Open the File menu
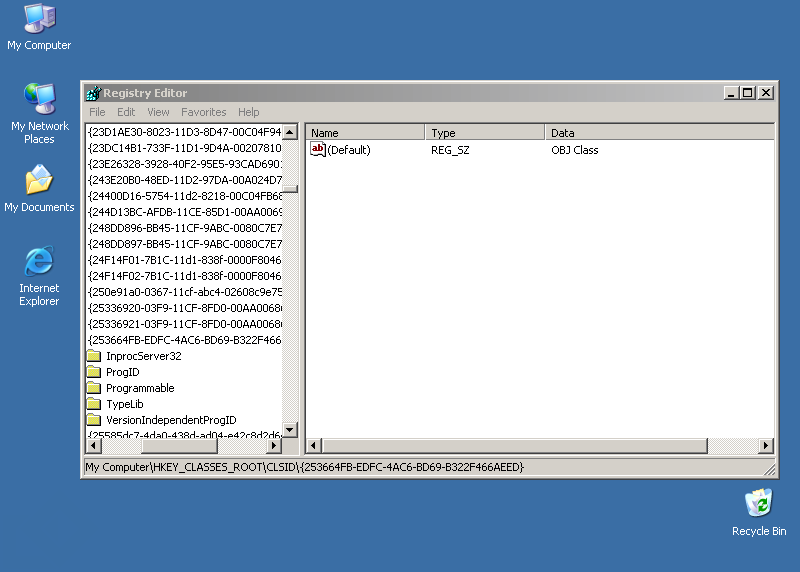The height and width of the screenshot is (572, 800). [97, 112]
